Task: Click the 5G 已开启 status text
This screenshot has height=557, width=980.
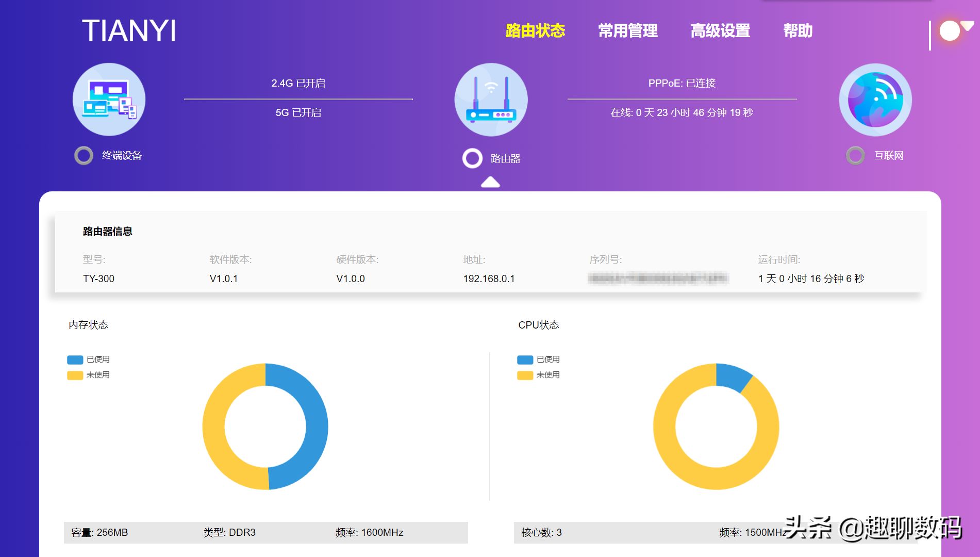Action: point(298,113)
